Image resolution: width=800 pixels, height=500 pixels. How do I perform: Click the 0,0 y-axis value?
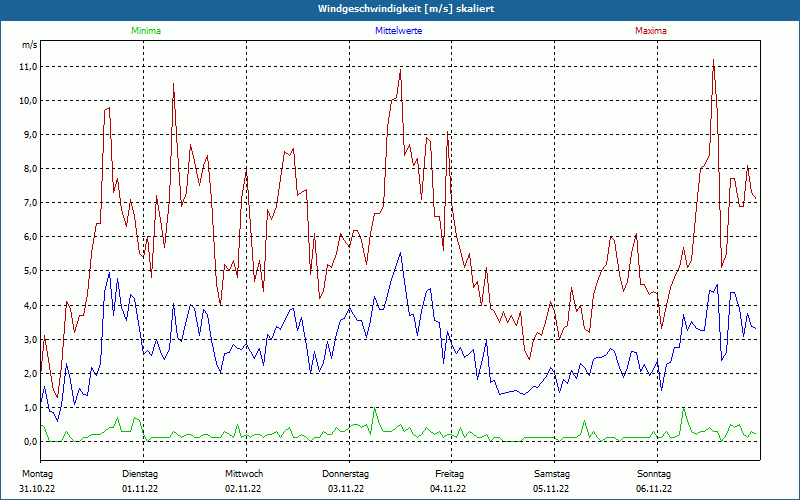30,442
